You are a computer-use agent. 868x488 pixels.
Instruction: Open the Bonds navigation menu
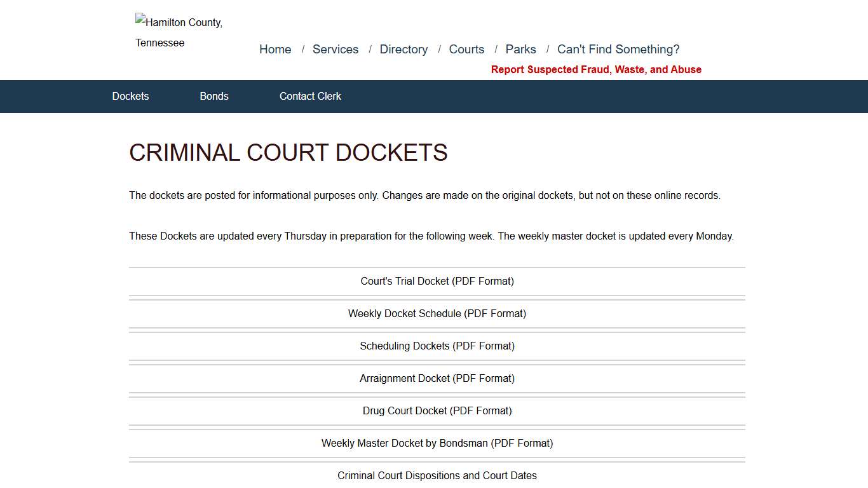pyautogui.click(x=214, y=96)
